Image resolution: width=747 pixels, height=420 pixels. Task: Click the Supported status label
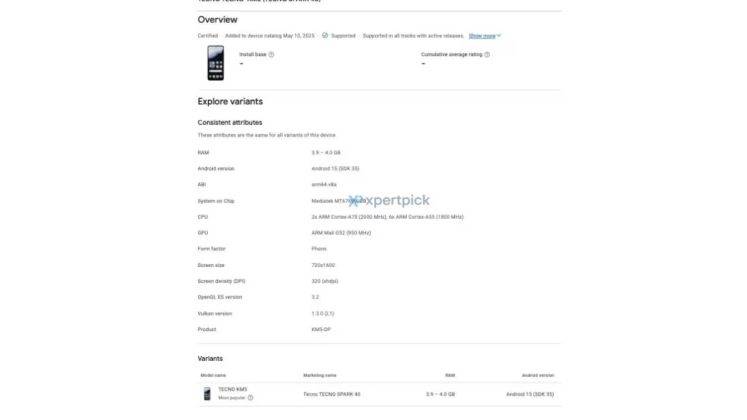343,36
